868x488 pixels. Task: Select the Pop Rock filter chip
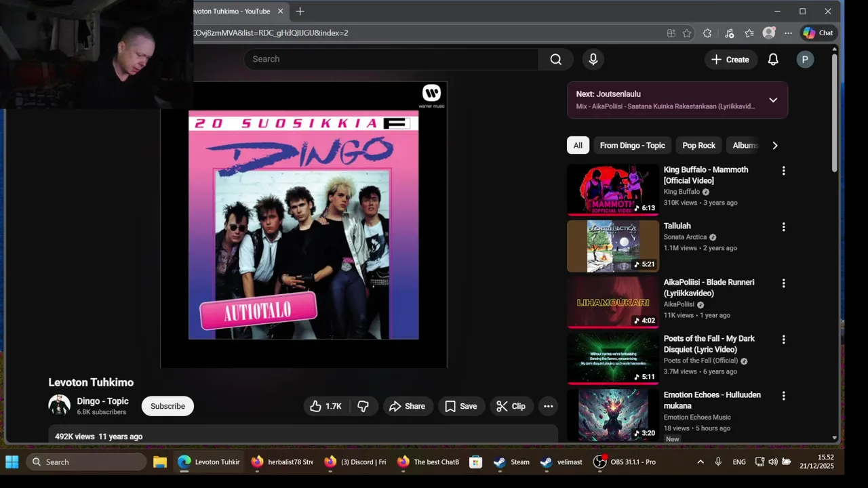pos(698,145)
